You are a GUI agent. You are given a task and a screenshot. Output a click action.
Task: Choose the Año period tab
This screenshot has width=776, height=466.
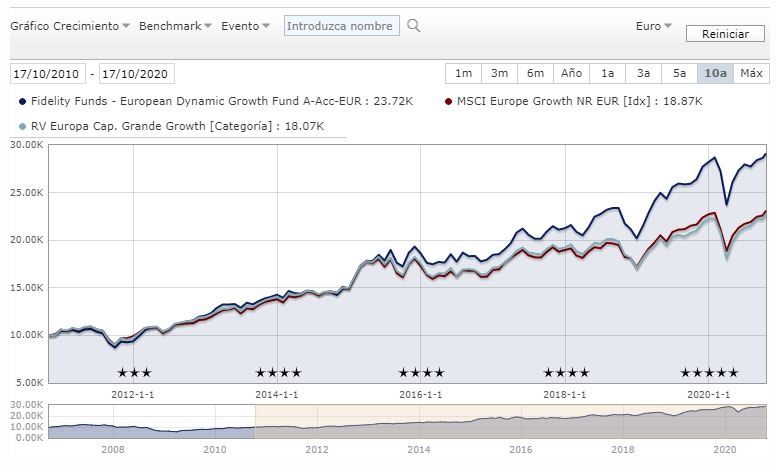tap(571, 73)
